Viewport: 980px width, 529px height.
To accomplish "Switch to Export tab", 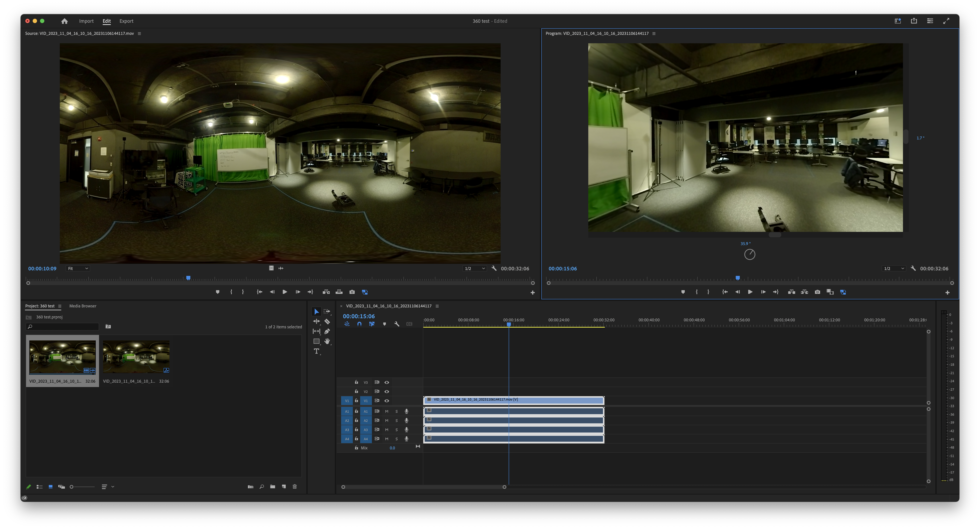I will click(x=126, y=21).
